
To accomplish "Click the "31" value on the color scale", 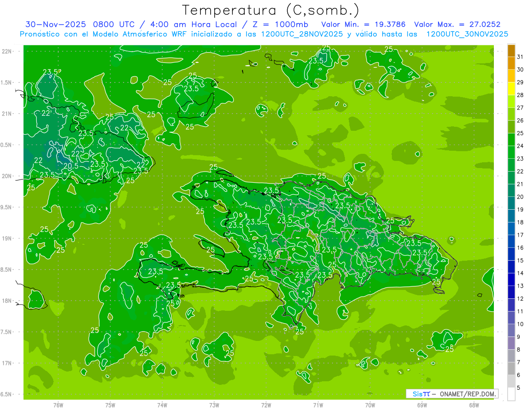I will (x=520, y=57).
